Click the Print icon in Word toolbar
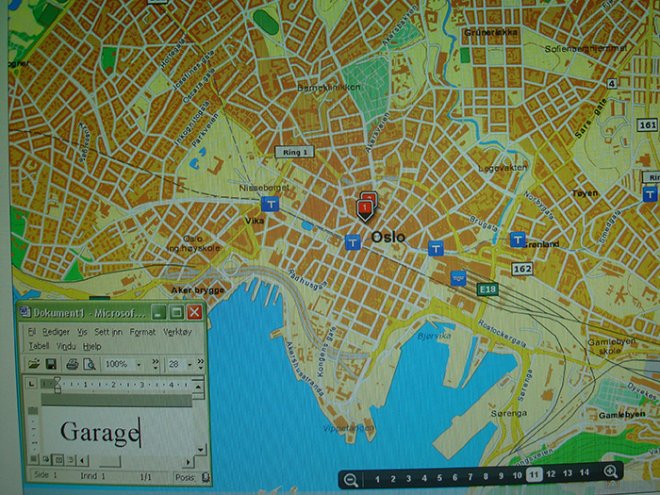This screenshot has width=660, height=495. click(70, 363)
